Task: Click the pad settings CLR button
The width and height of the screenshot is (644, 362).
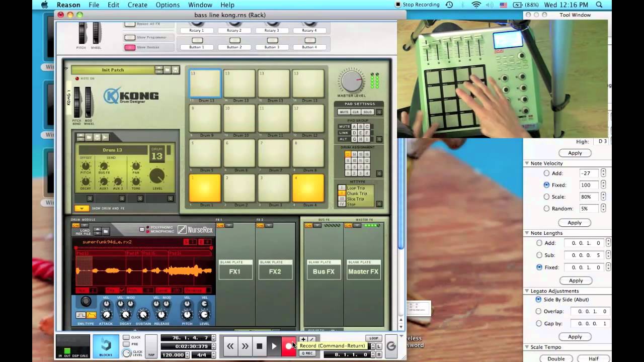Action: [356, 112]
